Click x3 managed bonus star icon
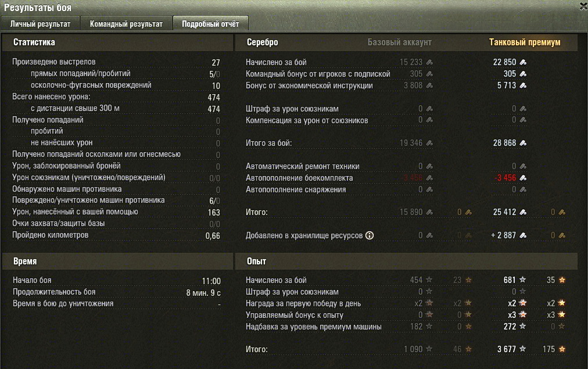This screenshot has height=369, width=588. [522, 314]
